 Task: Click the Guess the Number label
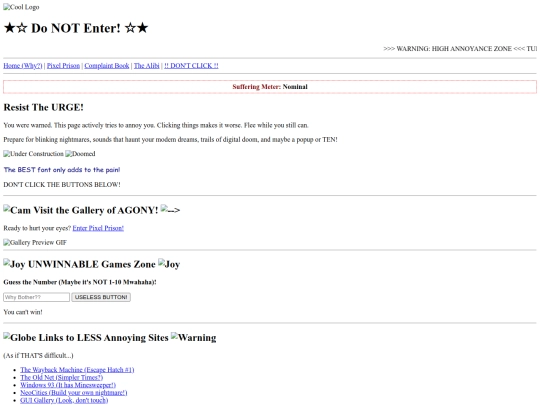(x=80, y=282)
